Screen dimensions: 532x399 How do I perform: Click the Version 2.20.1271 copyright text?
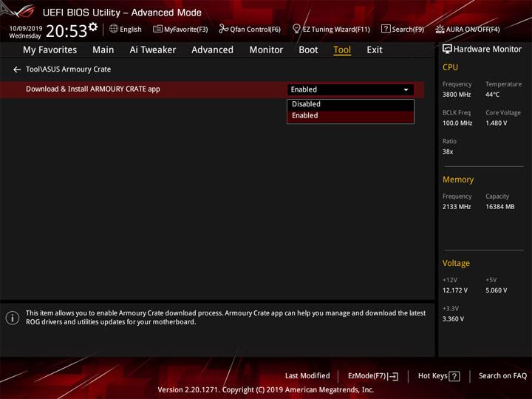tap(266, 390)
